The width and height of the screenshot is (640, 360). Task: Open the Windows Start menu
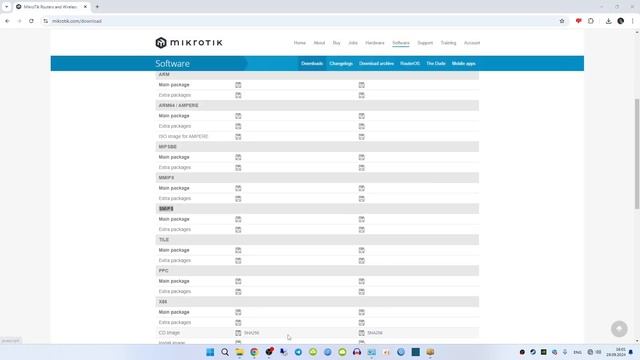pos(210,352)
